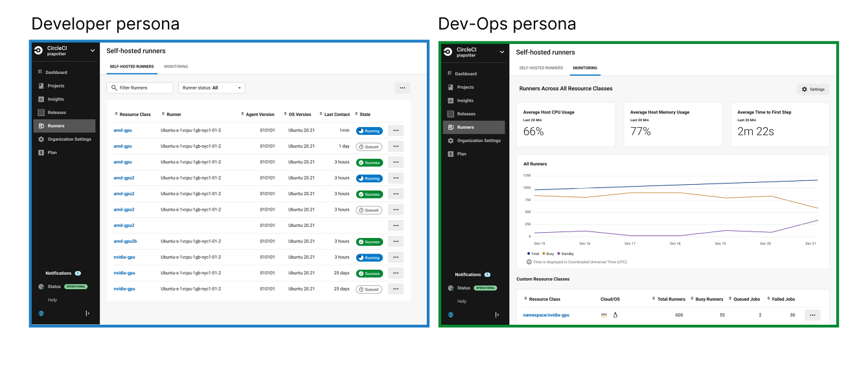Open Dashboard in the Dev-Ops persona sidebar

click(x=466, y=74)
